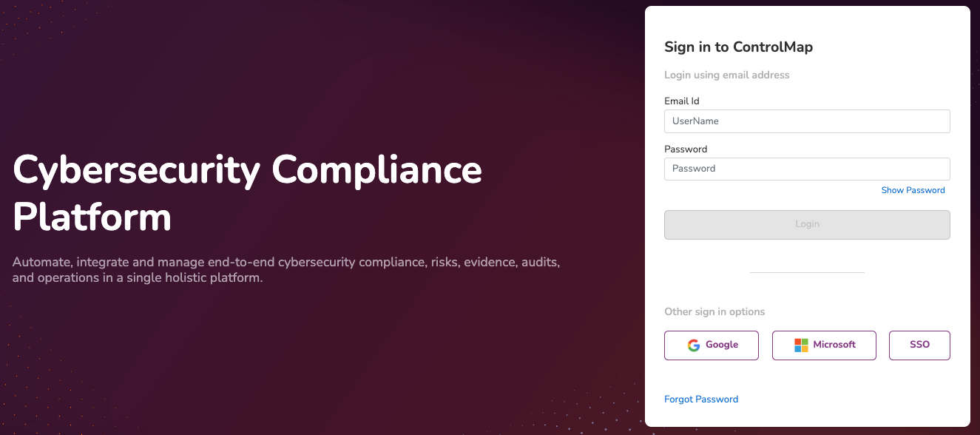
Task: Click the horizontal divider below Login
Action: 807,272
